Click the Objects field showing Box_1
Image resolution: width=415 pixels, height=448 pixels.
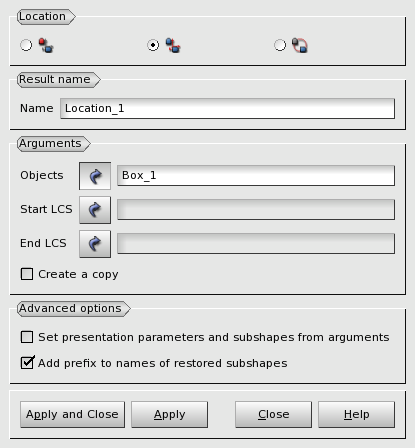(256, 176)
